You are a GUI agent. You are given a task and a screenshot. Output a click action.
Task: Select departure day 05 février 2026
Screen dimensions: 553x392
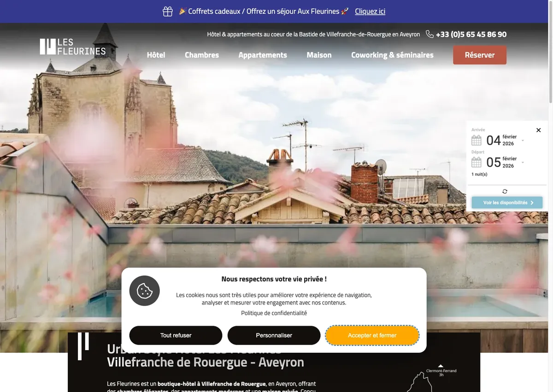tap(501, 162)
